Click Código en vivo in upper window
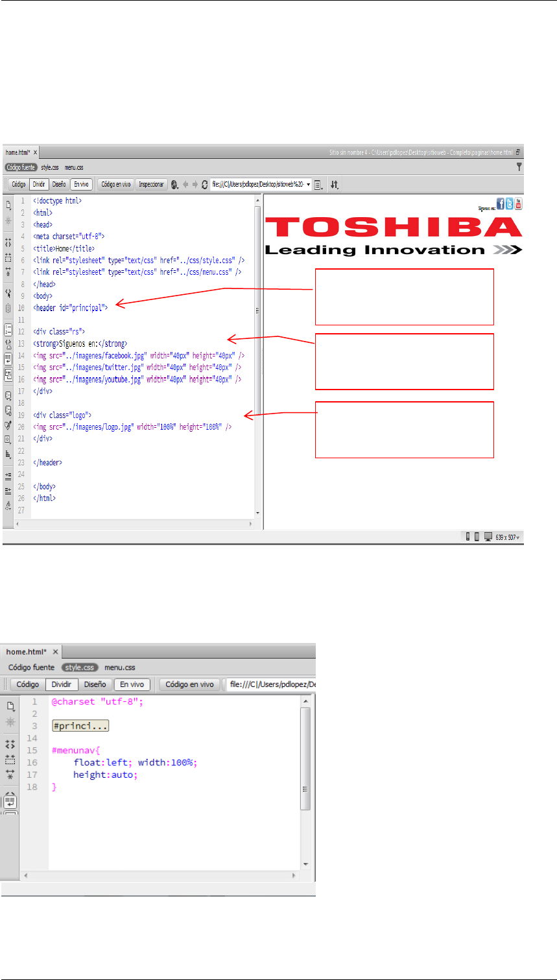Screen dimensions: 557x980 pyautogui.click(x=116, y=184)
